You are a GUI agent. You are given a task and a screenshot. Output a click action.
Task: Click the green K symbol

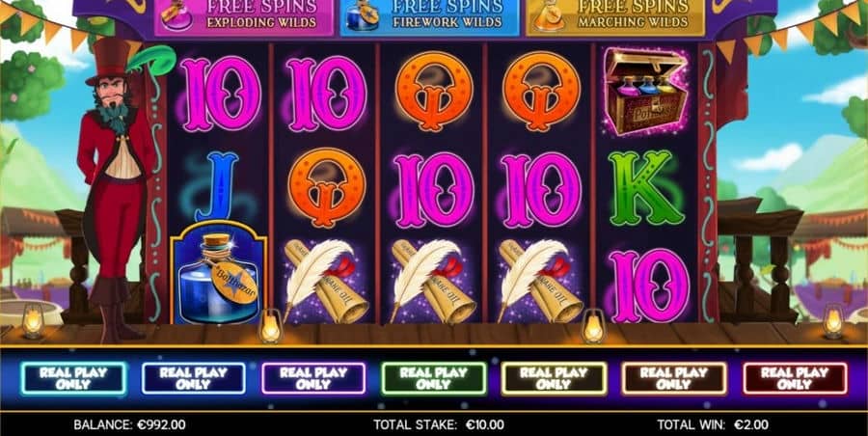pyautogui.click(x=646, y=187)
